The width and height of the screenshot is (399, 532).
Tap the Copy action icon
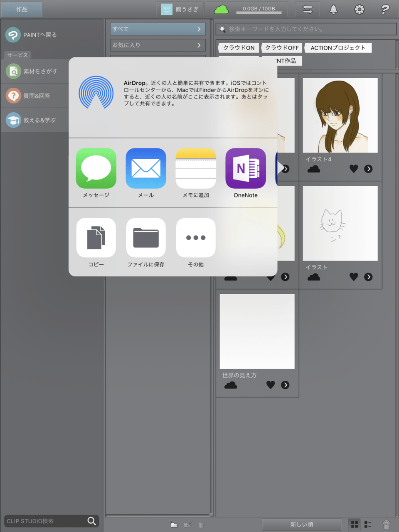(96, 238)
